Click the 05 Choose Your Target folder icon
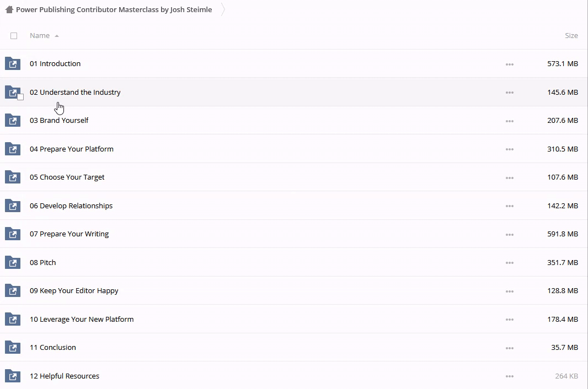Screen dimensions: 588x389 coord(12,177)
